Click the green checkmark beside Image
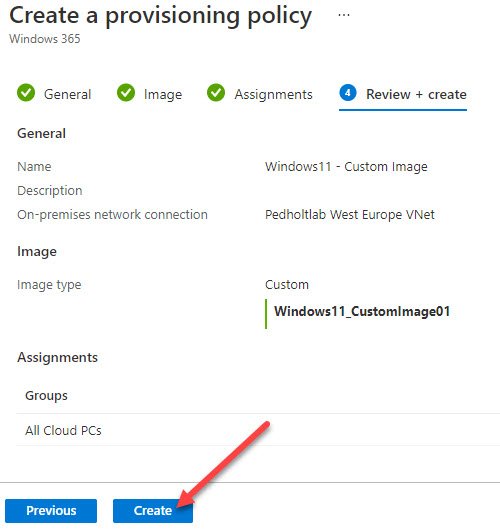The width and height of the screenshot is (500, 531). click(126, 93)
